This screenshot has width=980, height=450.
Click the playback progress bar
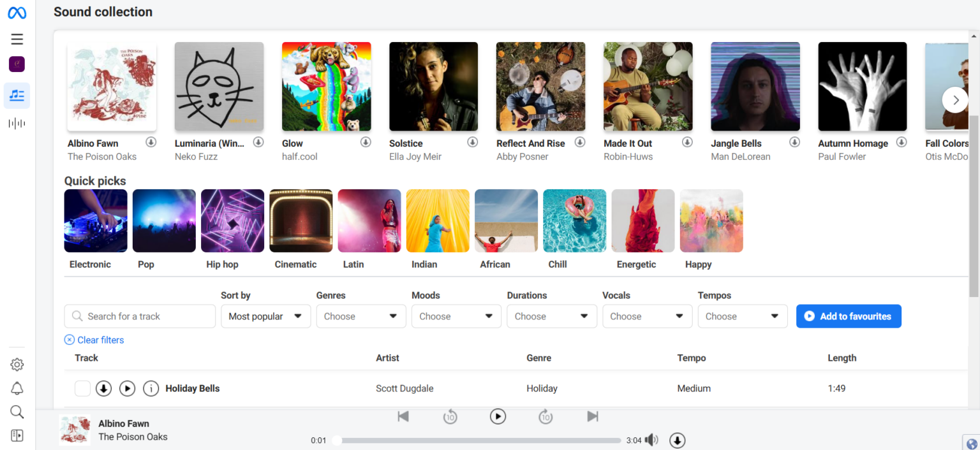click(x=479, y=440)
